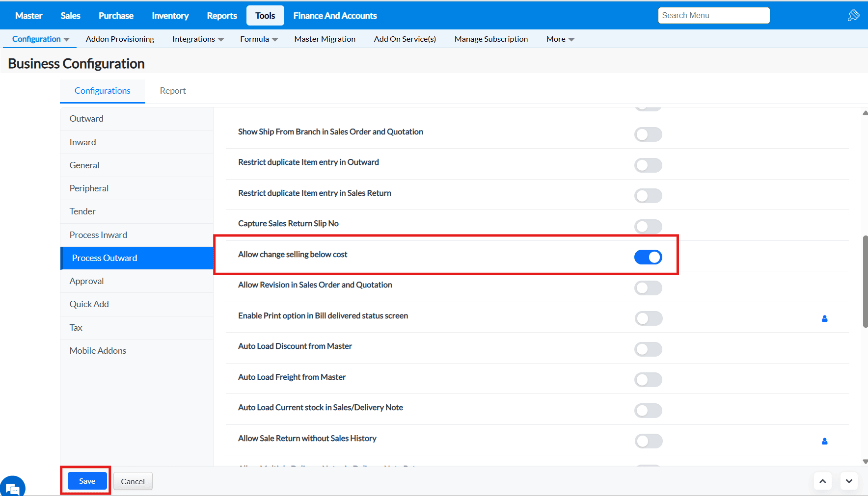Click the Save button

coord(87,481)
